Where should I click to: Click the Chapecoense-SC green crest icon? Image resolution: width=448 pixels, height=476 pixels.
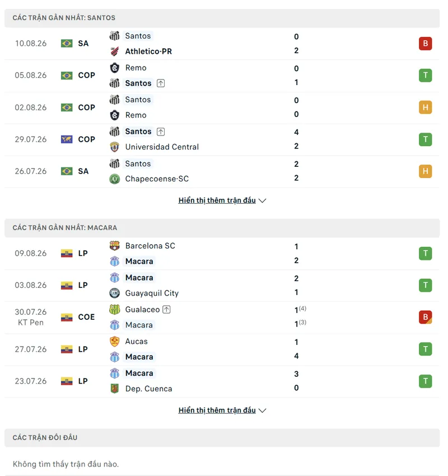coord(114,179)
